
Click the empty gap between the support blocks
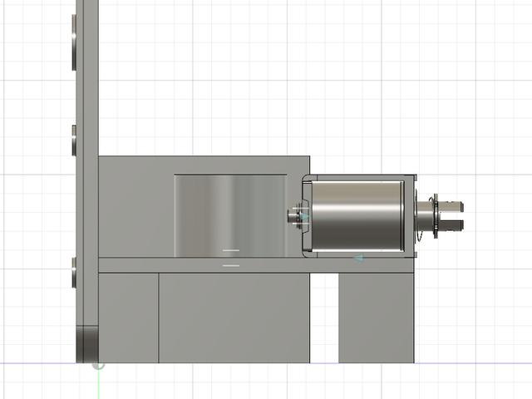pos(324,318)
